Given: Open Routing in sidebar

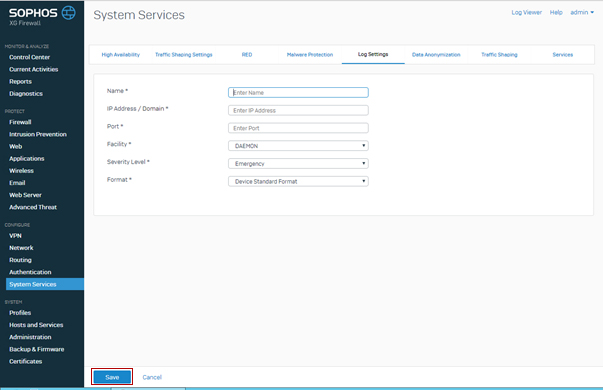Looking at the screenshot, I should [20, 260].
